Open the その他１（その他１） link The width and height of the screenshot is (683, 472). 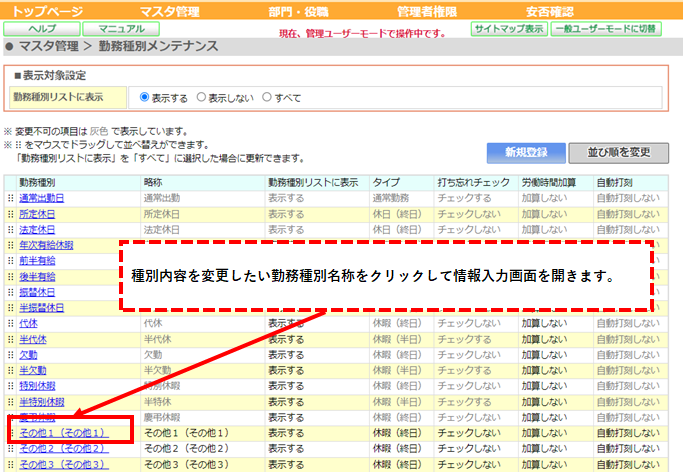coord(64,433)
